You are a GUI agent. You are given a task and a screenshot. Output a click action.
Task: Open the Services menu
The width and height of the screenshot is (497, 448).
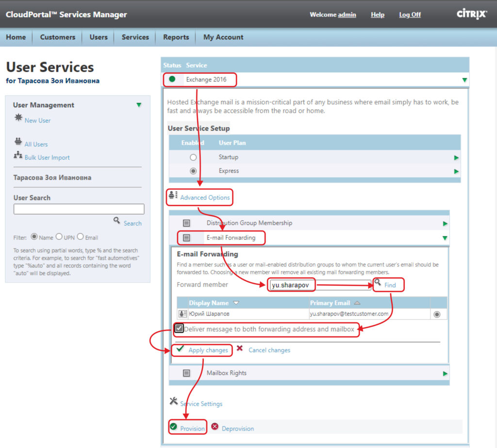(x=135, y=37)
